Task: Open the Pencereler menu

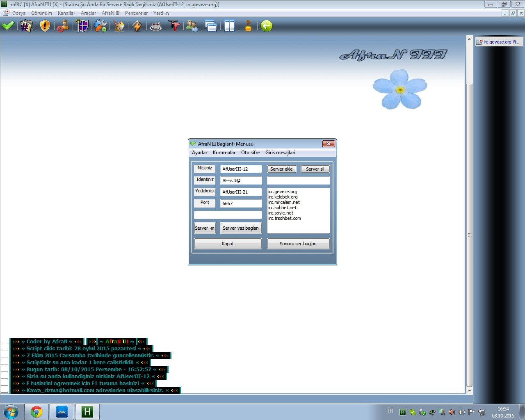Action: click(136, 13)
